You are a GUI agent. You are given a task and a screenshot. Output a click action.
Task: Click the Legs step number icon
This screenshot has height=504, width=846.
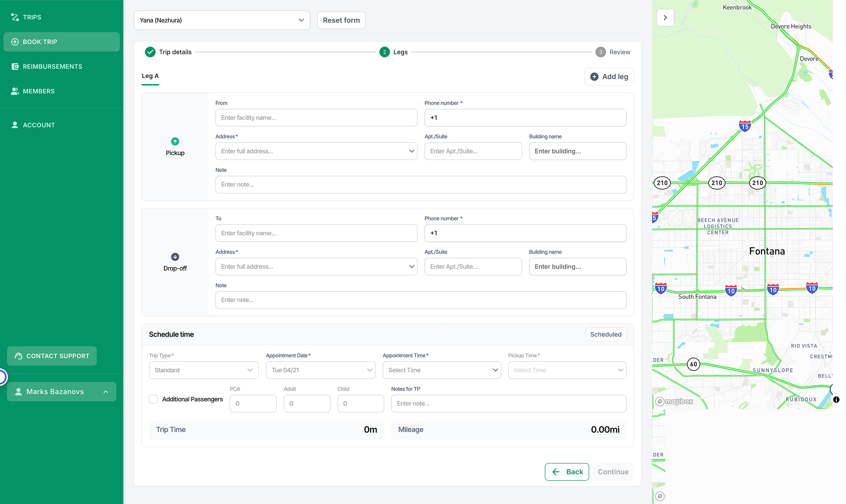[385, 52]
